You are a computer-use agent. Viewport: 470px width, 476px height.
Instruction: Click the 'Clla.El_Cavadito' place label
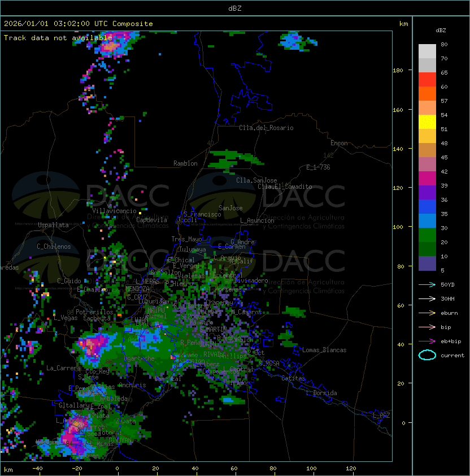[x=285, y=187]
